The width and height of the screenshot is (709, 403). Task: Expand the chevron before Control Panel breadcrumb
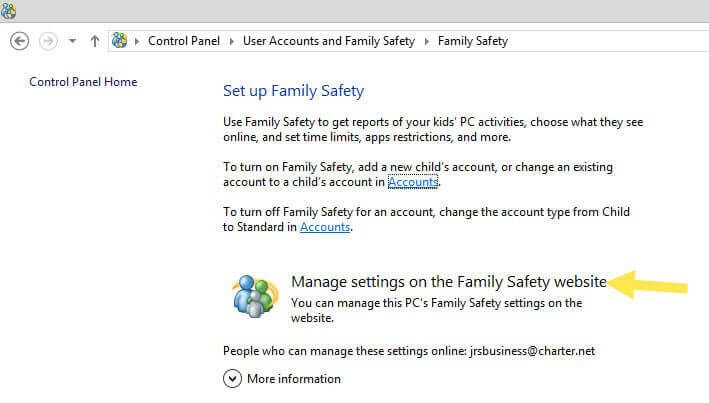[139, 41]
